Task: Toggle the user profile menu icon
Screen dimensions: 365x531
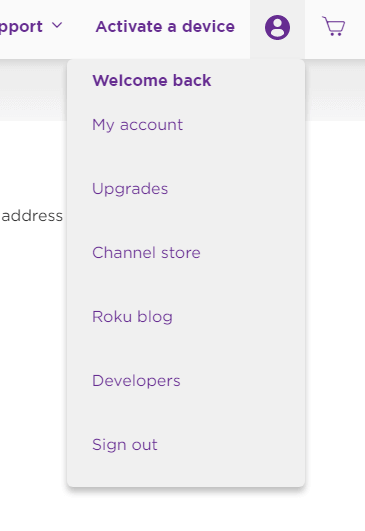Action: 277,27
